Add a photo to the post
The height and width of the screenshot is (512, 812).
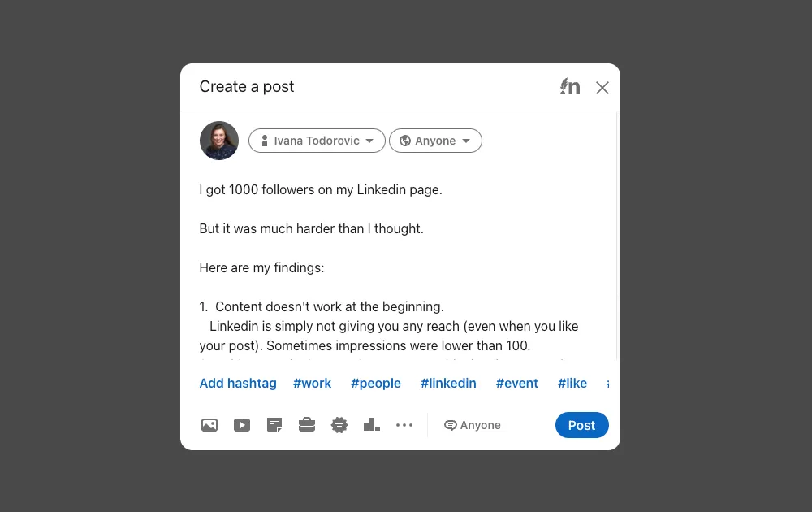pyautogui.click(x=209, y=424)
